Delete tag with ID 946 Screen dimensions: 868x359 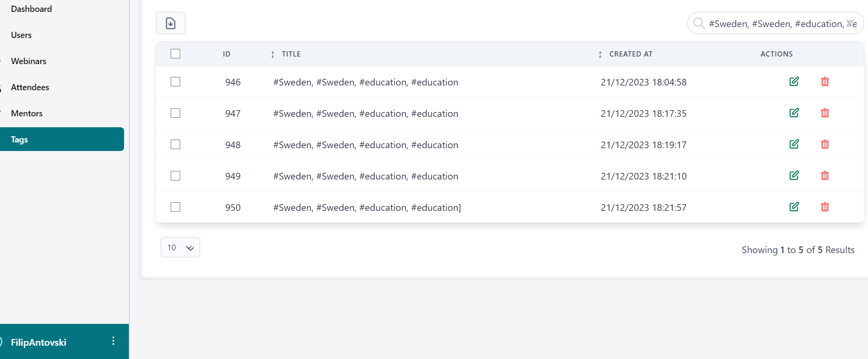[825, 82]
